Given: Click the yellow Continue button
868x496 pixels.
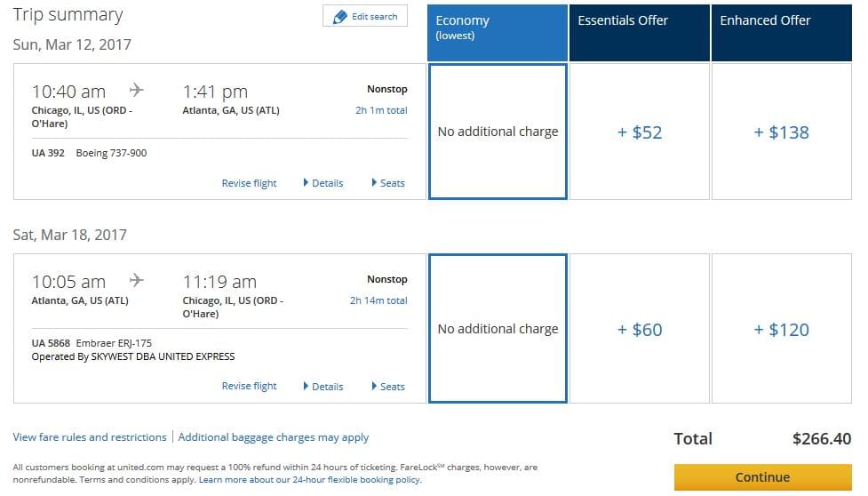Looking at the screenshot, I should 763,477.
